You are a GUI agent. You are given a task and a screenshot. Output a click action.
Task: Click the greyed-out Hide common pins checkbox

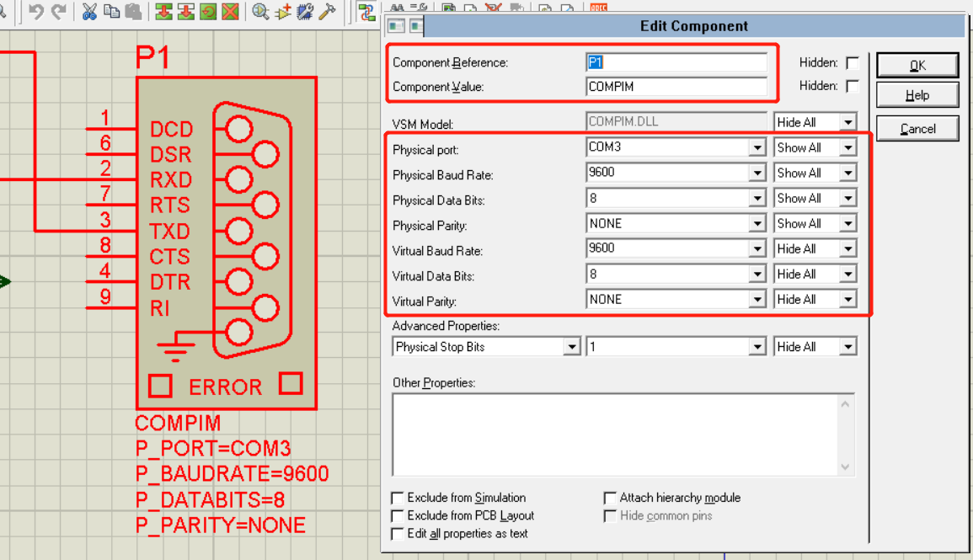[610, 516]
